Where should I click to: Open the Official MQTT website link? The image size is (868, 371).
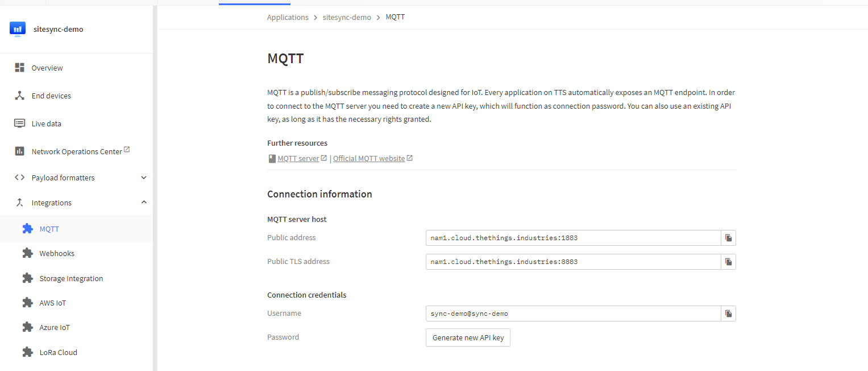tap(369, 159)
